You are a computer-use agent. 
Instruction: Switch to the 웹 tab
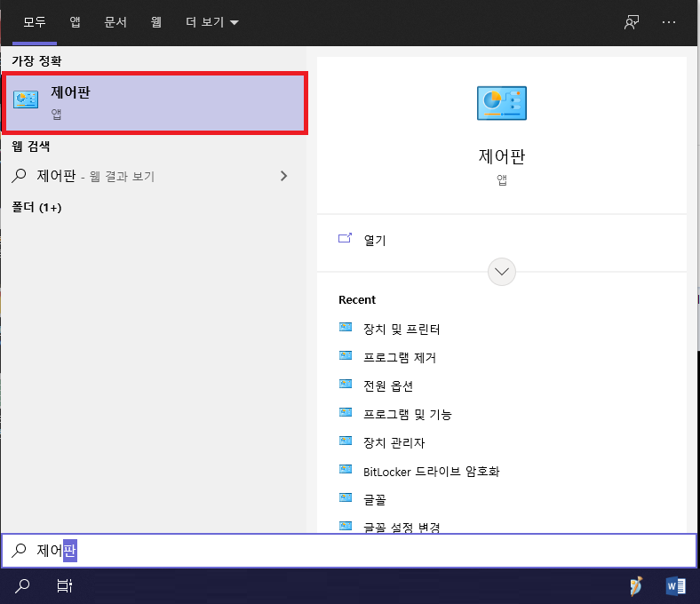click(155, 22)
